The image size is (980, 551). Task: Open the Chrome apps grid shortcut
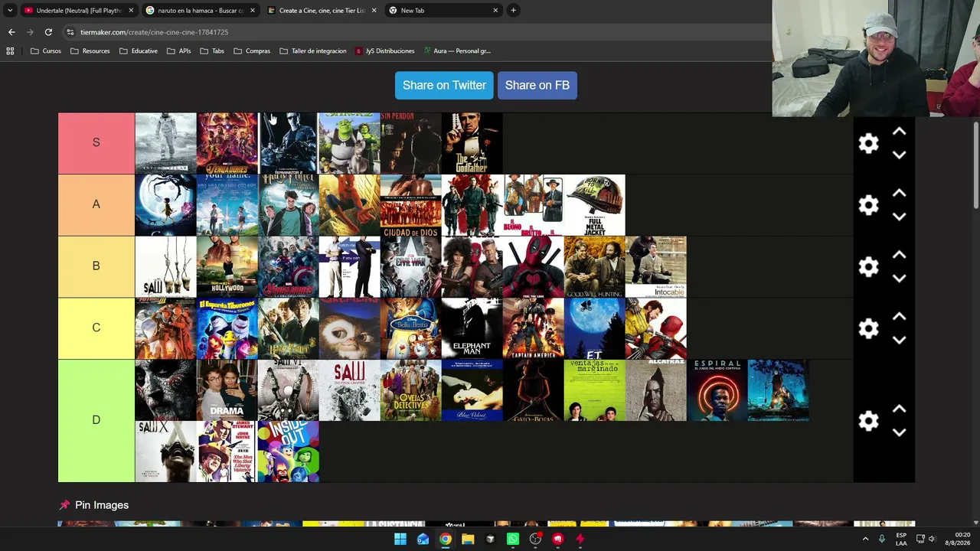point(10,51)
